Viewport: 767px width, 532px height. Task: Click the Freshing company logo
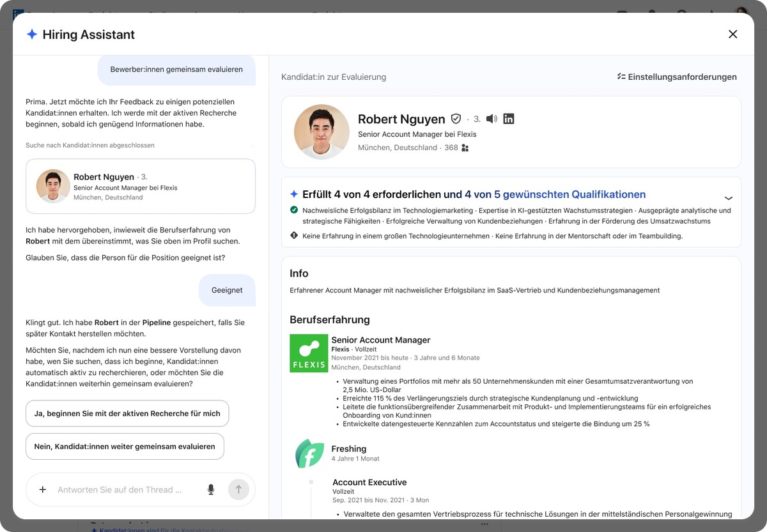(309, 453)
